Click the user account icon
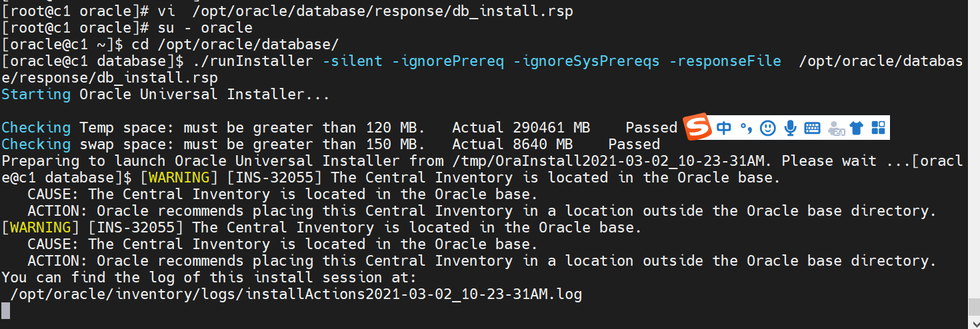This screenshot has height=329, width=980. click(x=836, y=129)
